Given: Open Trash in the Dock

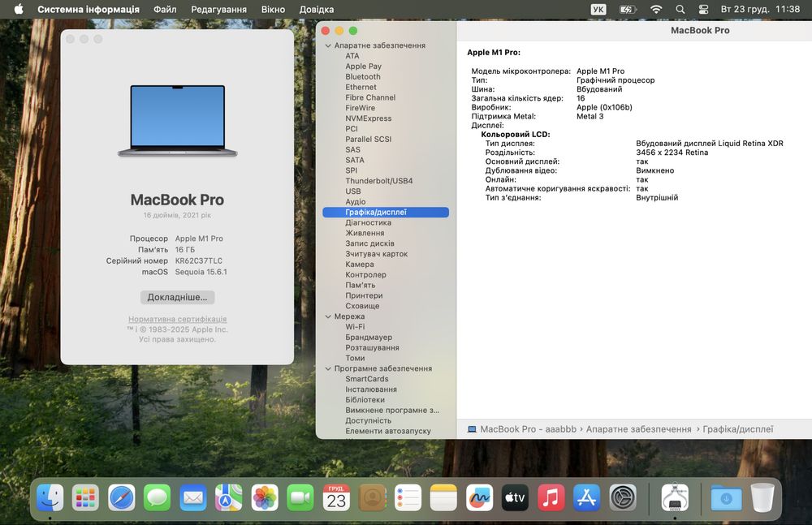Looking at the screenshot, I should (762, 498).
